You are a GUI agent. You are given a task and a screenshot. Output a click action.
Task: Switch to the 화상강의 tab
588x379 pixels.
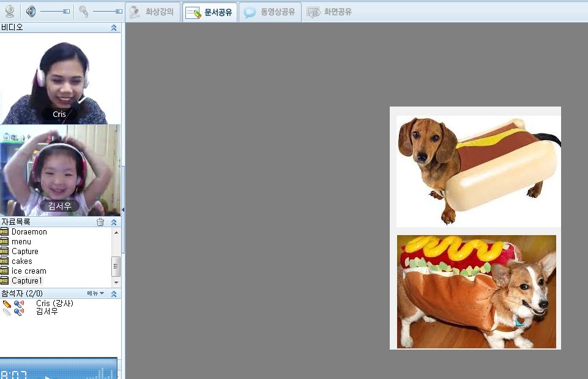pos(153,12)
